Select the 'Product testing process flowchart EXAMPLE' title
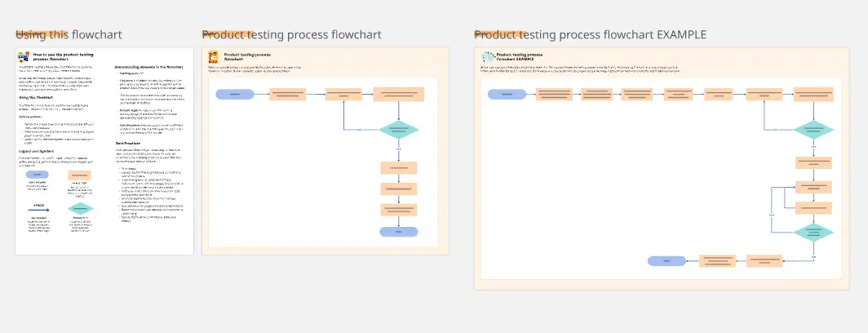 coord(590,34)
